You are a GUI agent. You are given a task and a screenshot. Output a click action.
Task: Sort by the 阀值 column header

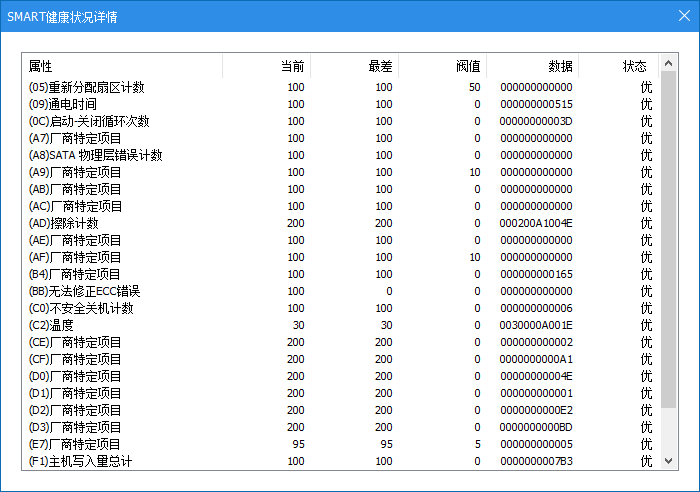(x=468, y=66)
